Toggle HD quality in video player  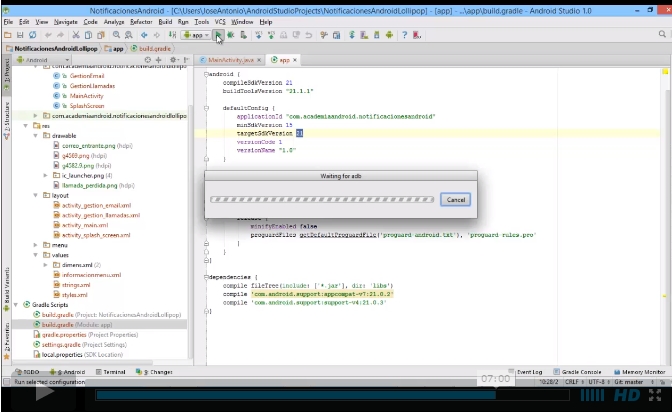pyautogui.click(x=627, y=395)
